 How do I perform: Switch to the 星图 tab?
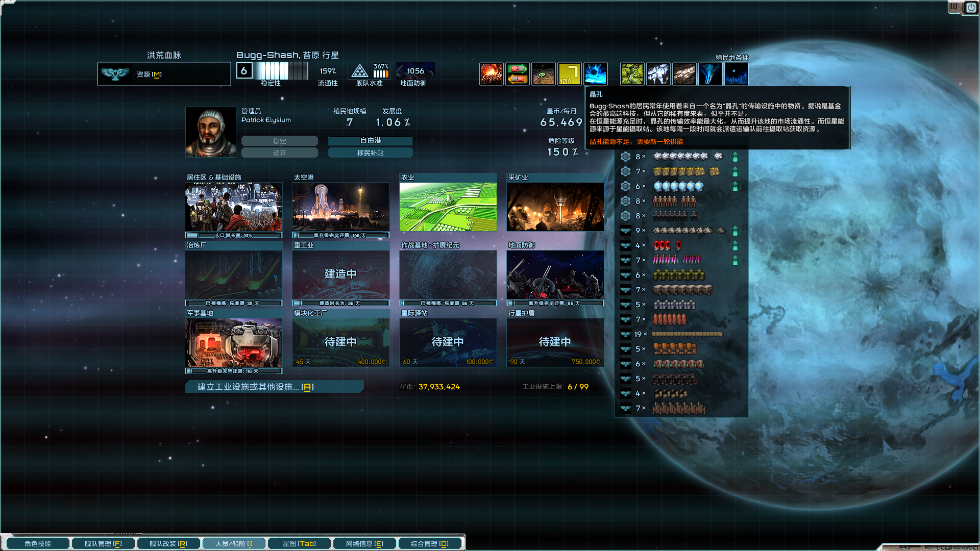click(299, 543)
